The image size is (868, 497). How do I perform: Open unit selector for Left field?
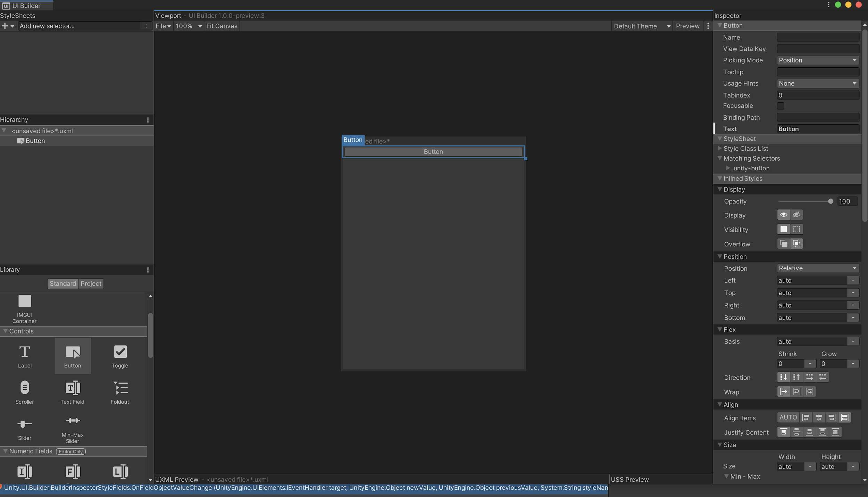853,280
